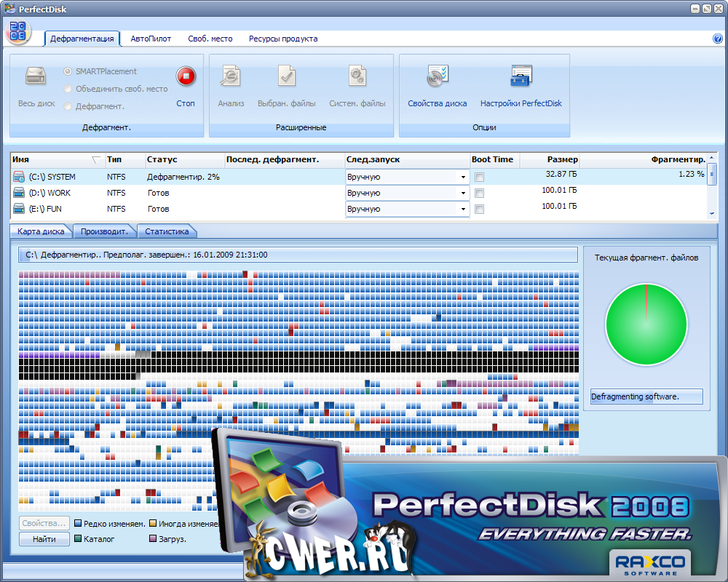This screenshot has height=582, width=728.
Task: Open next-run dropdown for C: SYSTEM drive
Action: pyautogui.click(x=463, y=177)
